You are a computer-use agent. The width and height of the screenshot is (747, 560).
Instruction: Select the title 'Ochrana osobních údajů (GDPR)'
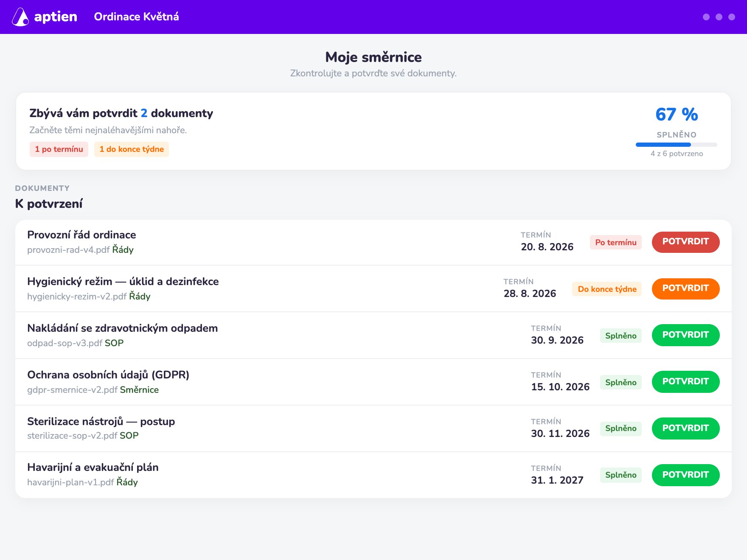coord(108,375)
